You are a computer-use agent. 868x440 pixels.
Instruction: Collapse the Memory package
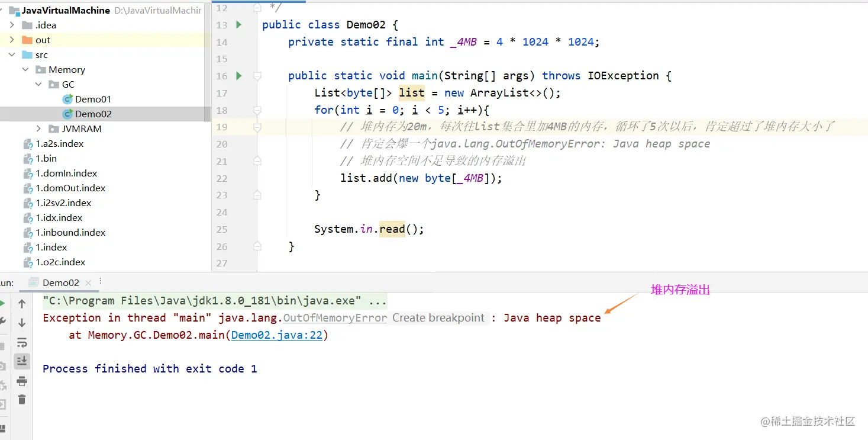pos(25,69)
